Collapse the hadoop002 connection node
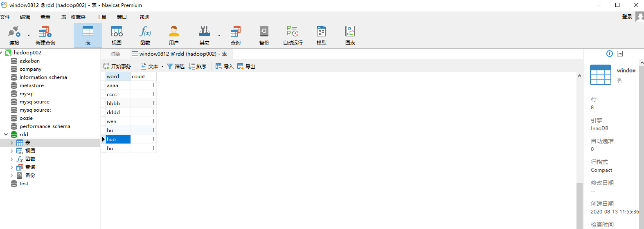 1,53
